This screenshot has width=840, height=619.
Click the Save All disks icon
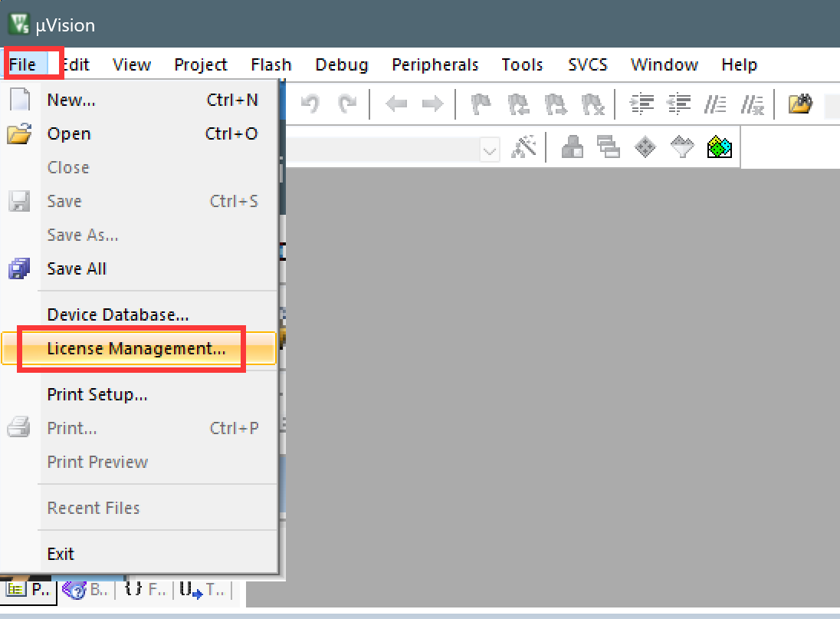(x=19, y=268)
